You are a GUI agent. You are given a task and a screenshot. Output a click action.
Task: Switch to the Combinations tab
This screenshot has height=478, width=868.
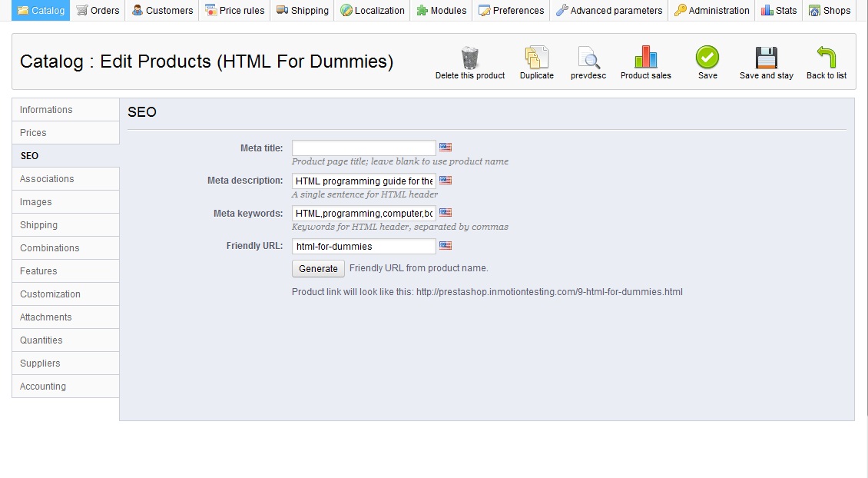(65, 248)
